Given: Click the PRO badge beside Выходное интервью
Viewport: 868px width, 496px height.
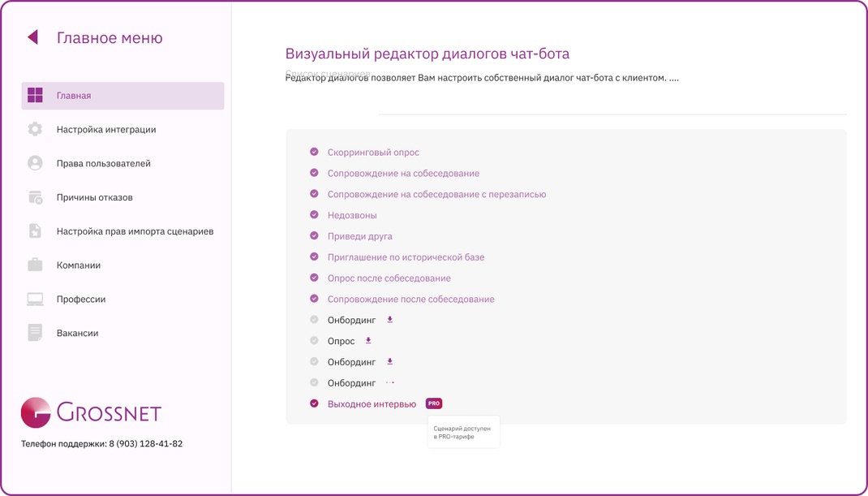Looking at the screenshot, I should (434, 403).
